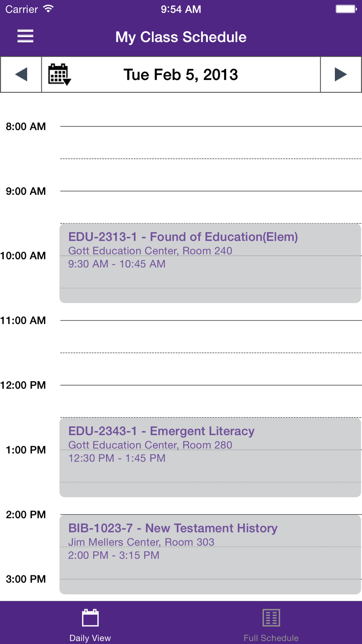Open the calendar date picker icon
Image resolution: width=362 pixels, height=644 pixels.
tap(59, 75)
